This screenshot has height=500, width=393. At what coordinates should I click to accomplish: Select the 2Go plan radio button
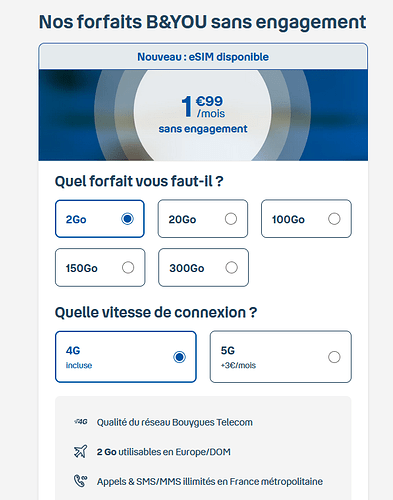coord(127,219)
